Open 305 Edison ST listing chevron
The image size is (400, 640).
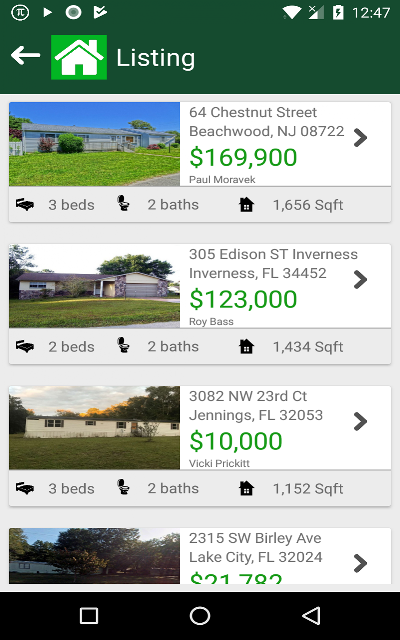click(360, 280)
